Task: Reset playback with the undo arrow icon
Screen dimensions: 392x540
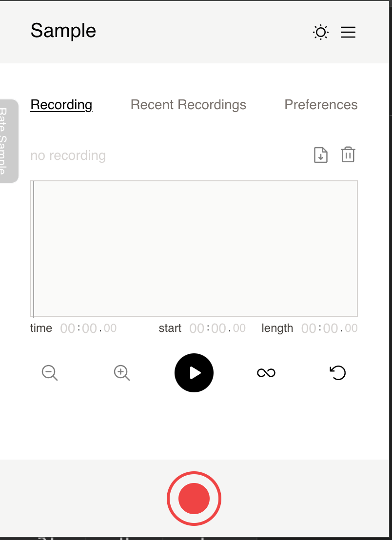Action: 337,373
